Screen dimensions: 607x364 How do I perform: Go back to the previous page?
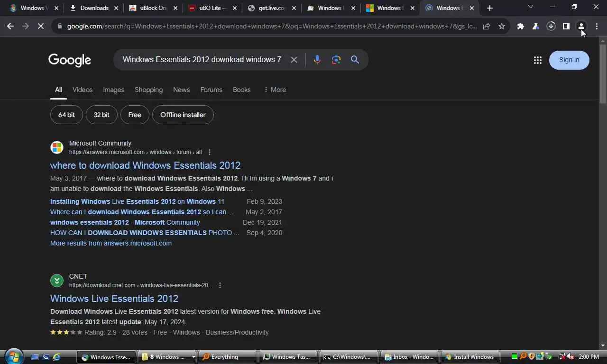pyautogui.click(x=10, y=27)
